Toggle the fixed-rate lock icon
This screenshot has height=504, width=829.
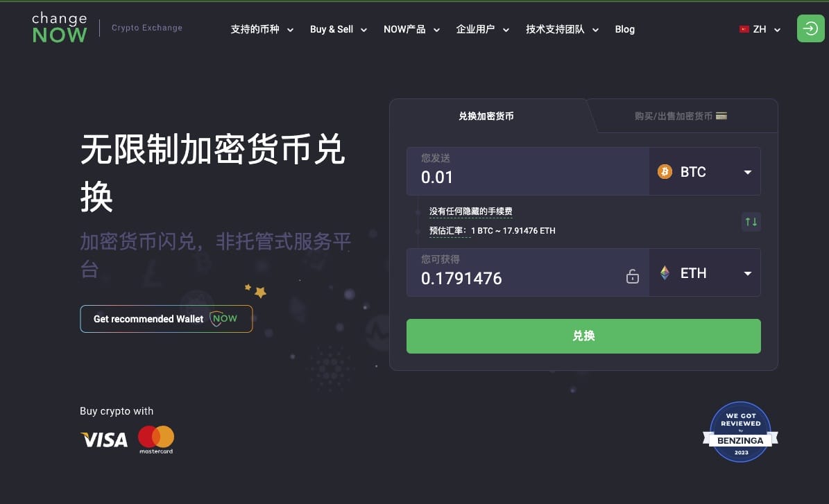[x=632, y=277]
